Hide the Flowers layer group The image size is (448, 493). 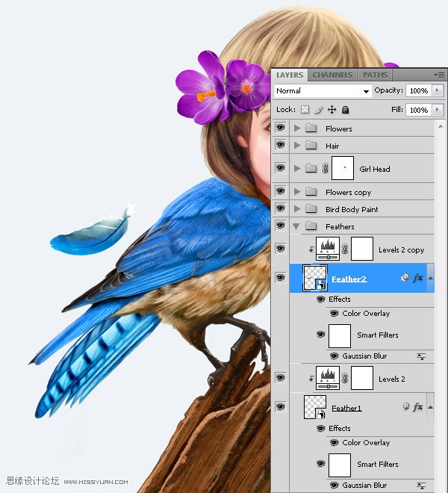coord(280,128)
